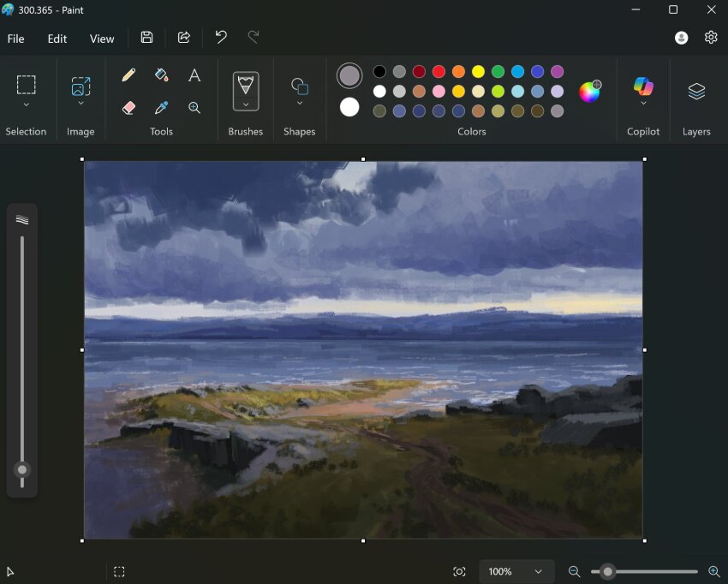
Task: Select the Eraser tool
Action: 128,108
